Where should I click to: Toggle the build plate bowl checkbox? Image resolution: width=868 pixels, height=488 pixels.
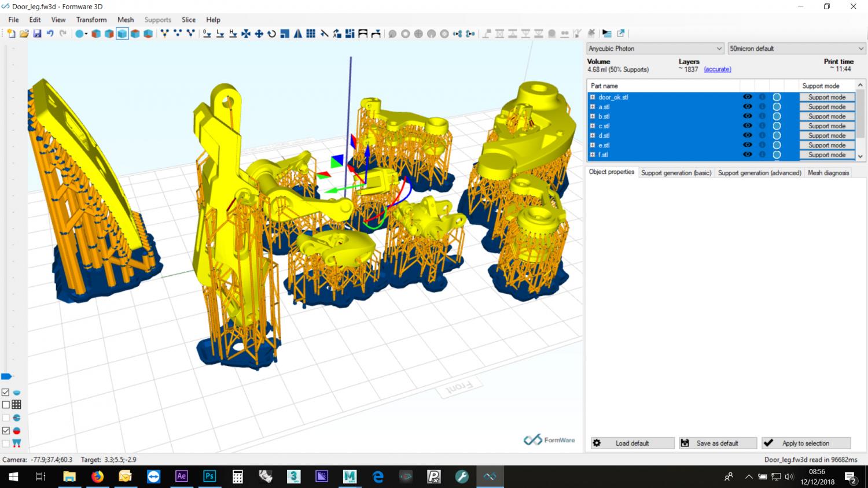point(6,392)
